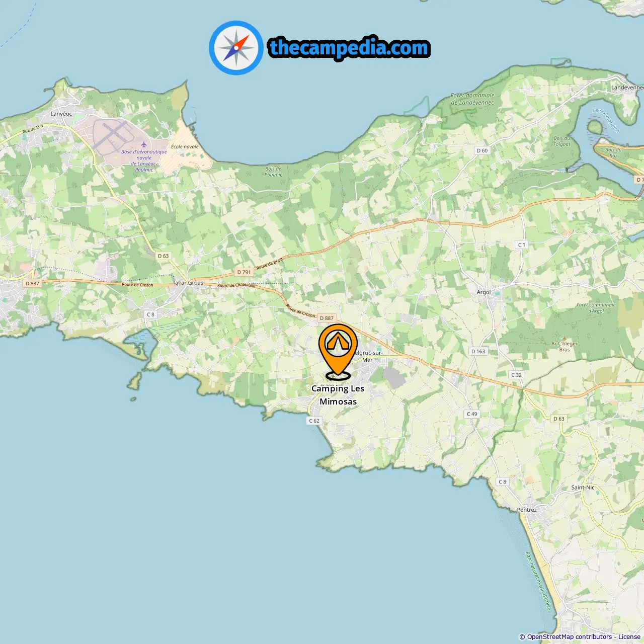Select the Argol town label
Viewport: 644px width, 644px height.
click(x=484, y=292)
